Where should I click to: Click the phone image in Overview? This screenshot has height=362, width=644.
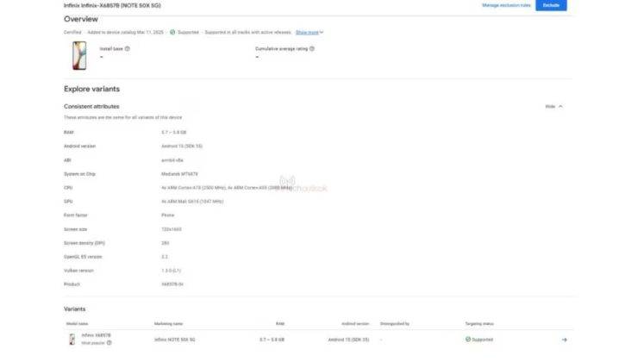78,55
